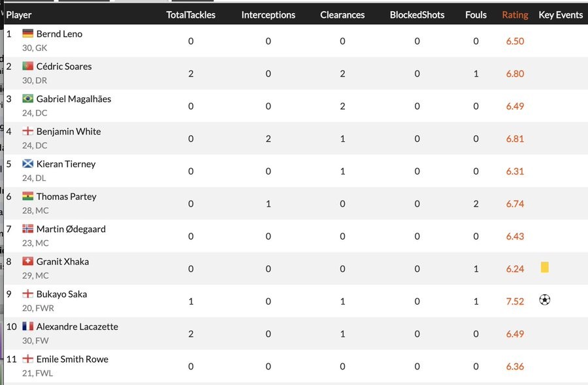Viewport: 588px width, 385px height.
Task: Click the Norwegian flag beside Martin Ødegaard
Action: (x=27, y=229)
